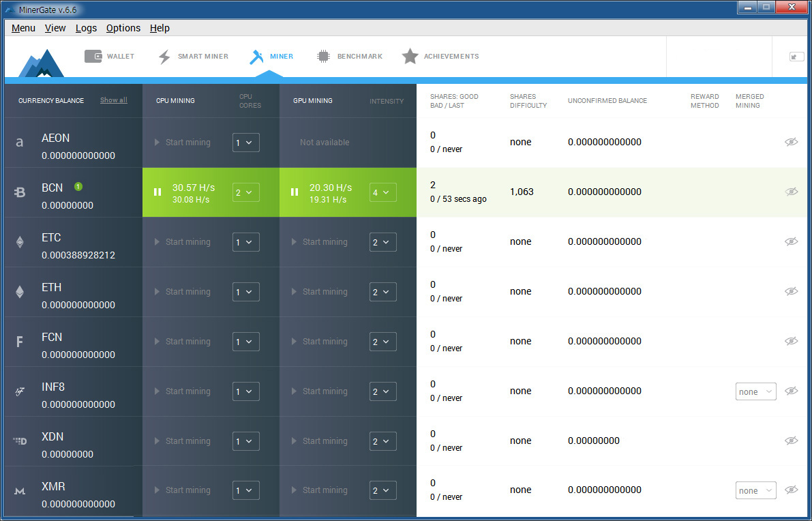Open the Options menu
Image resolution: width=812 pixels, height=521 pixels.
coord(123,28)
